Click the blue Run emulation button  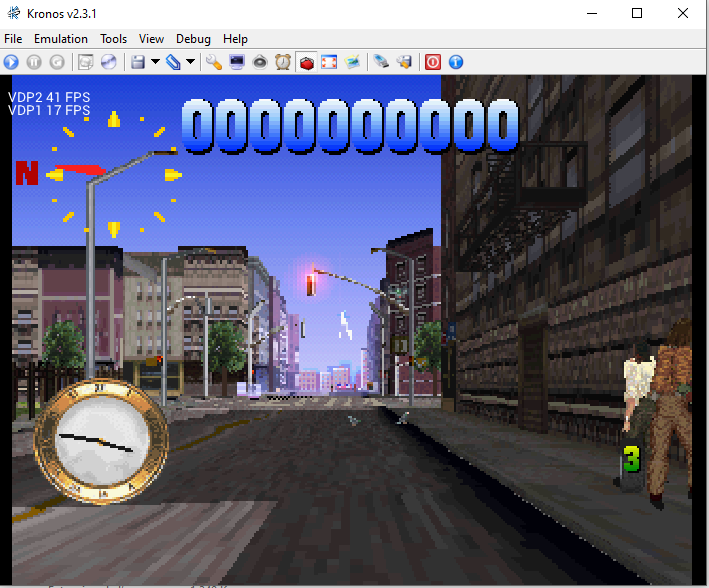11,62
